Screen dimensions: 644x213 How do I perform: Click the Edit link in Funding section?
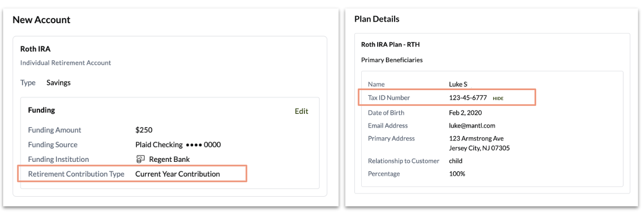[x=301, y=111]
